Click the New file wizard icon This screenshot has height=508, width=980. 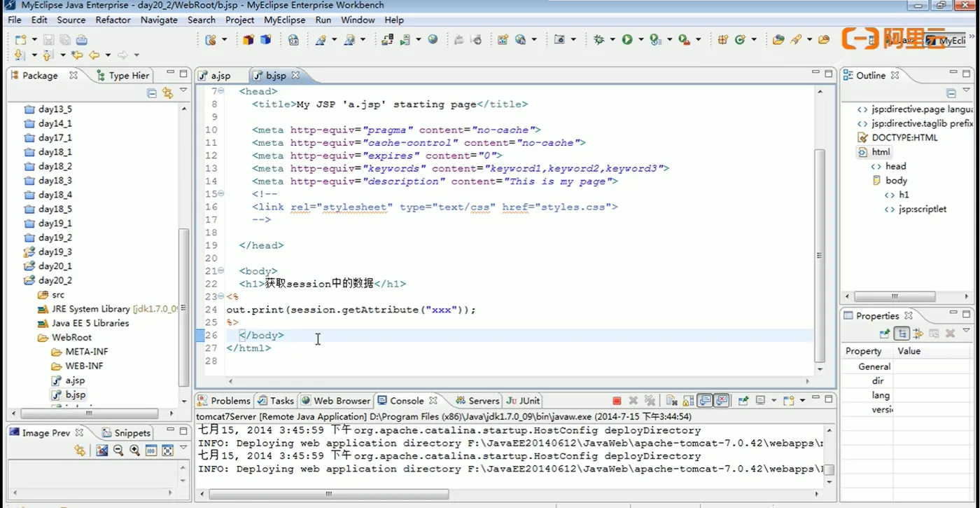[x=20, y=40]
